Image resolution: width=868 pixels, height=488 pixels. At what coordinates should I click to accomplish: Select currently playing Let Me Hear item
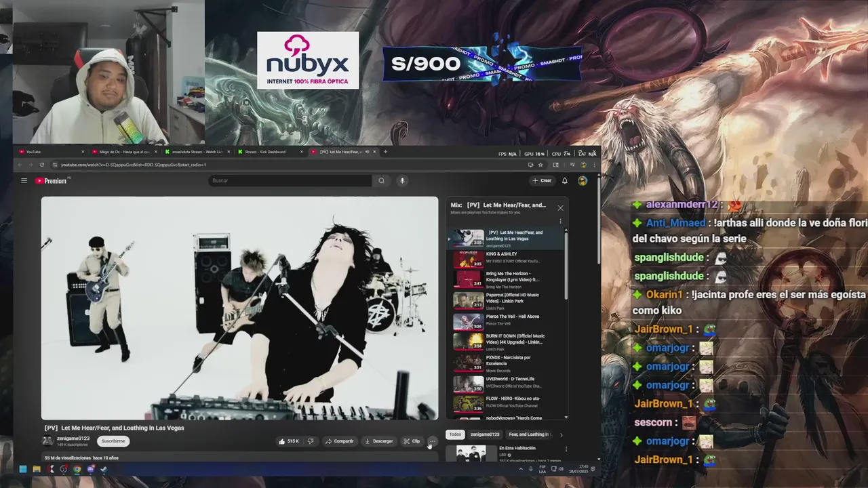tap(505, 238)
